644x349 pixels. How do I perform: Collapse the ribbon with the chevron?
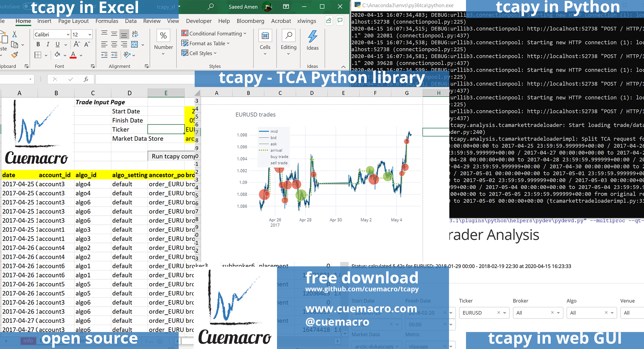click(x=343, y=67)
